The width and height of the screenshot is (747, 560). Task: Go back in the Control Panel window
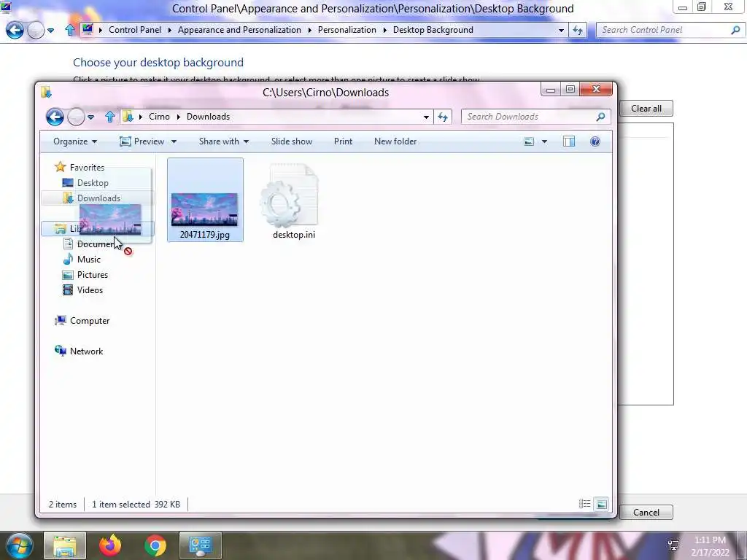[15, 31]
